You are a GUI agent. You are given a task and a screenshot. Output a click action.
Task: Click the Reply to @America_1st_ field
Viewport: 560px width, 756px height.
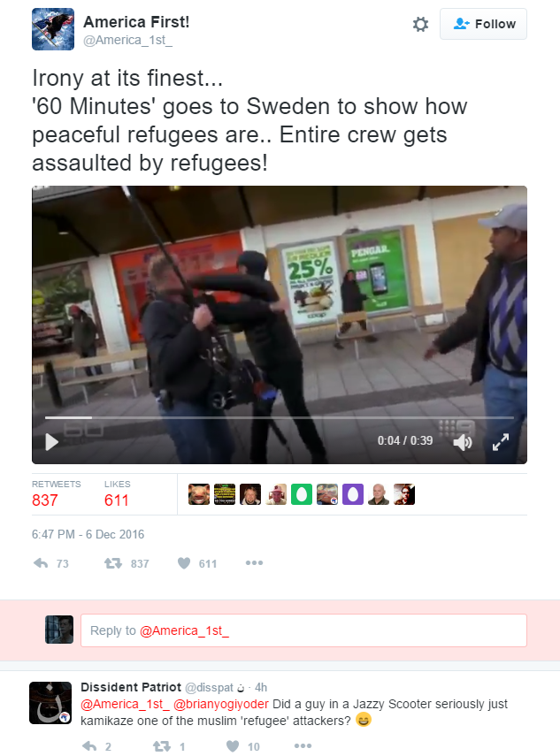click(x=303, y=630)
